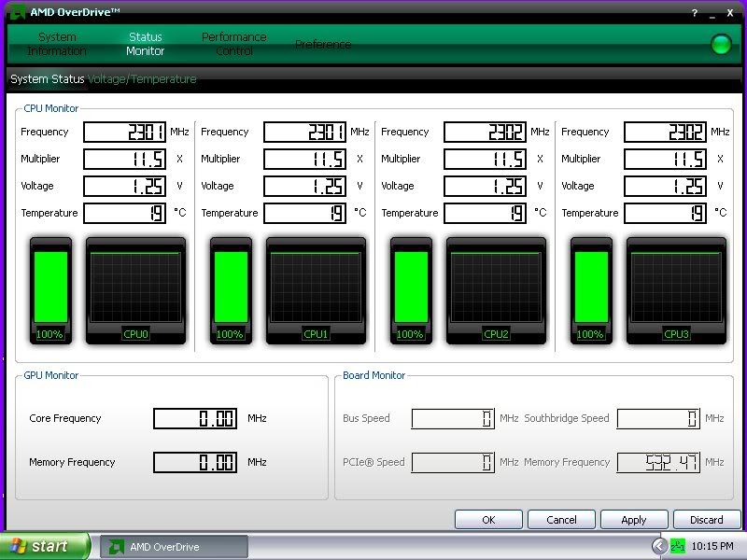The image size is (747, 560).
Task: Select the AMD OverDrive taskbar button
Action: (174, 547)
